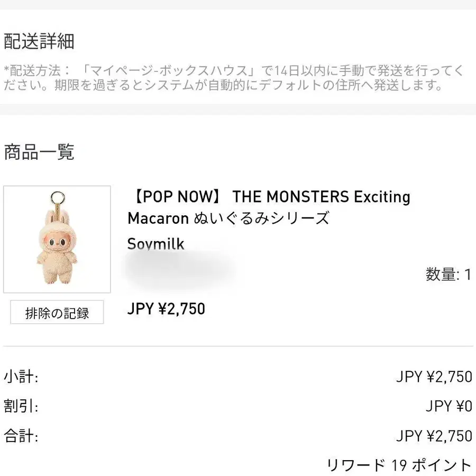
Task: Click the total amount beside 合計
Action: (x=434, y=436)
